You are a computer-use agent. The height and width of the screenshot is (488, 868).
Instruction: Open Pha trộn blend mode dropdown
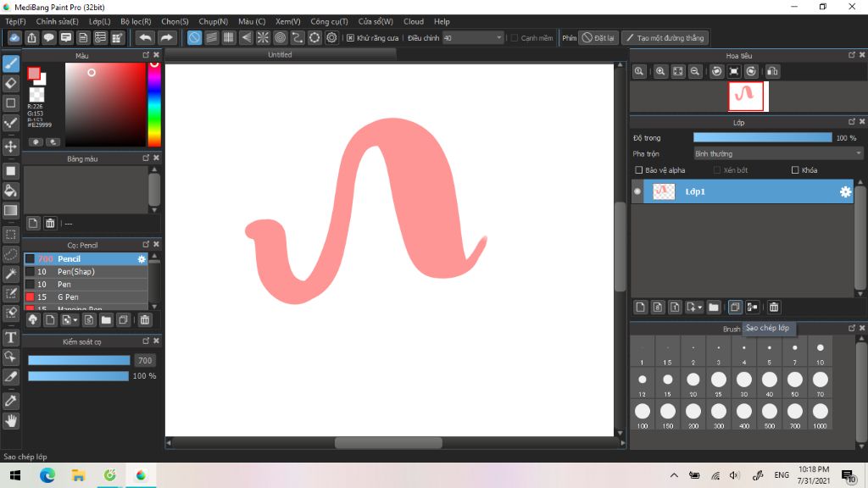[x=778, y=154]
